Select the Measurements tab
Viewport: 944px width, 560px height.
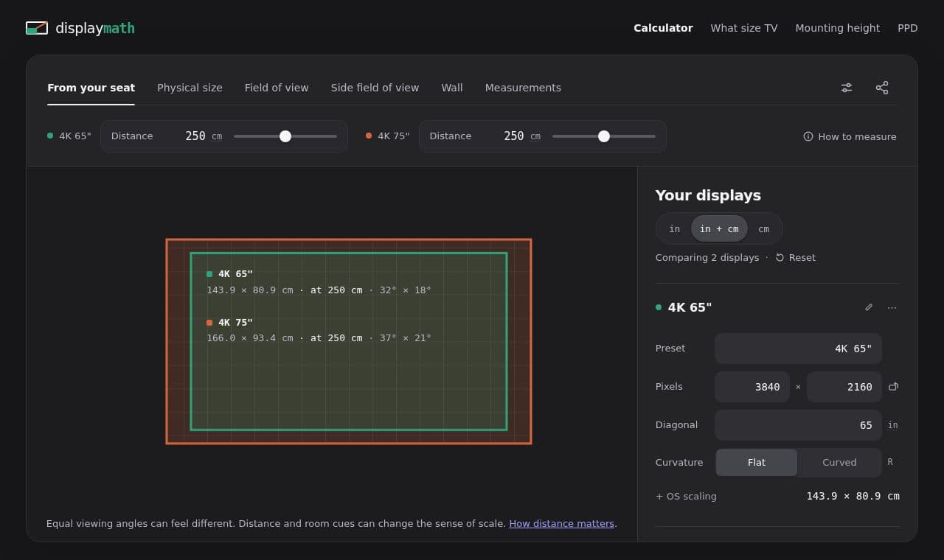(x=523, y=88)
